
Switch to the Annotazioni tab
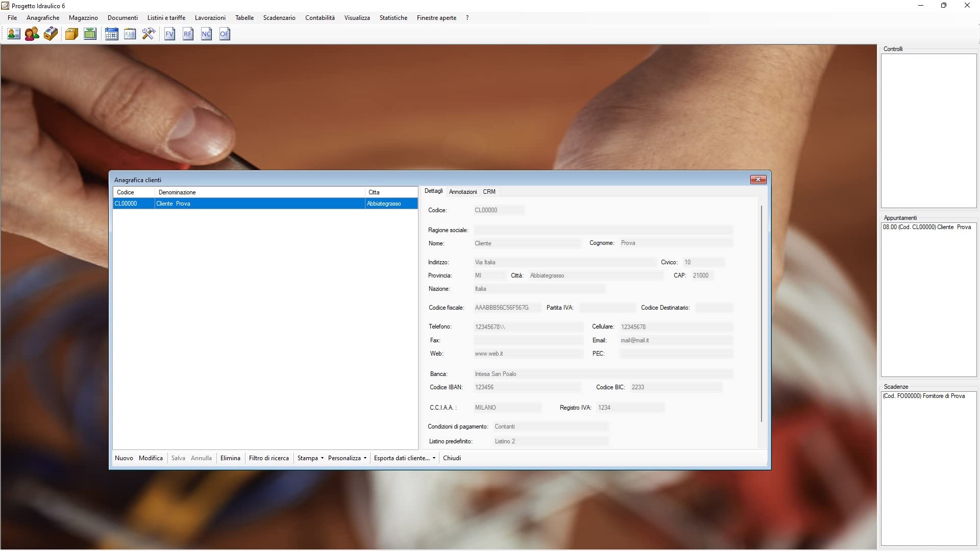pos(463,192)
